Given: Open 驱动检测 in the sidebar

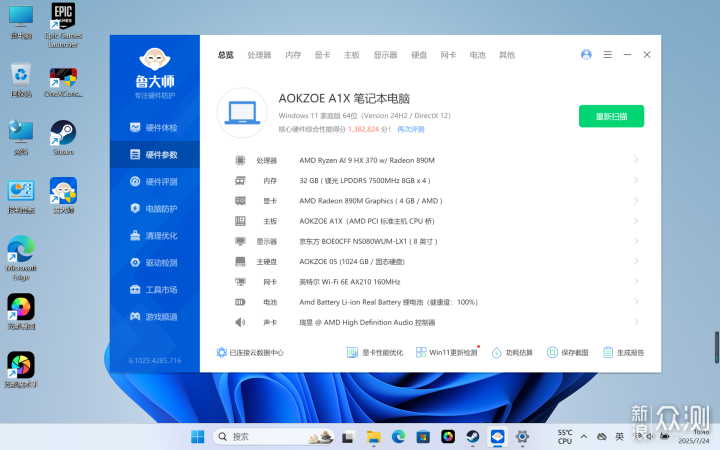Looking at the screenshot, I should [154, 263].
